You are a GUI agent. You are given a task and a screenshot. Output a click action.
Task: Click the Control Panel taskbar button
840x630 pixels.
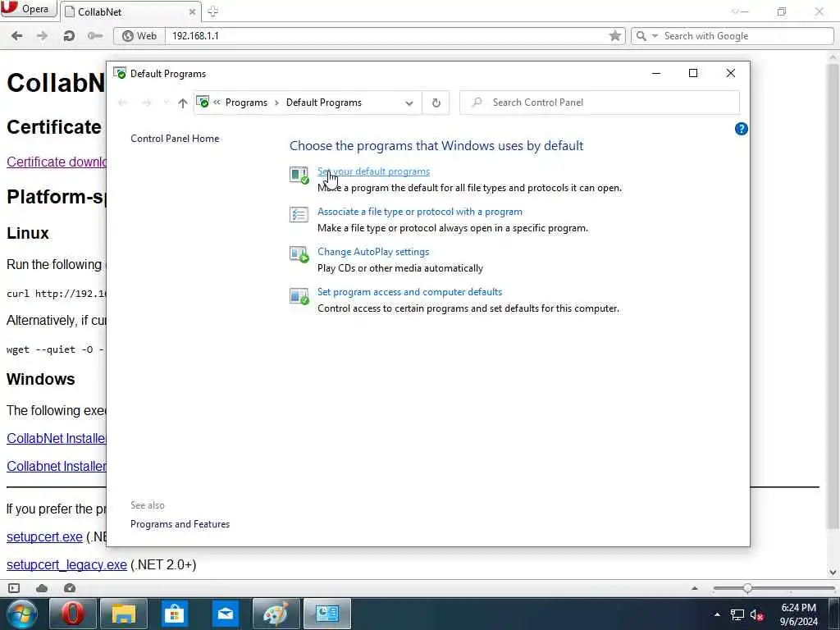[x=326, y=614]
